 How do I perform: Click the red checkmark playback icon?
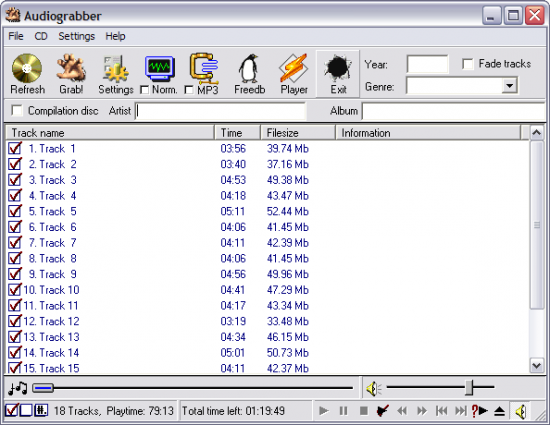tap(383, 411)
